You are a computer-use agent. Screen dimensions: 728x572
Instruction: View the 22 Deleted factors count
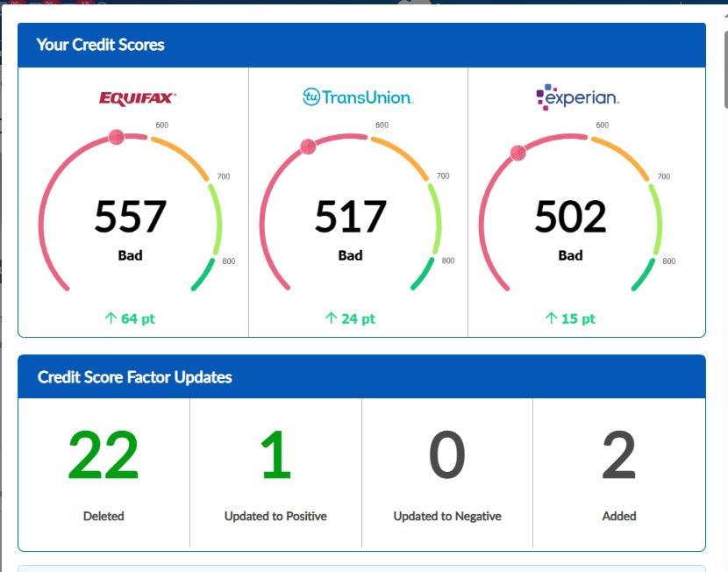tap(103, 456)
